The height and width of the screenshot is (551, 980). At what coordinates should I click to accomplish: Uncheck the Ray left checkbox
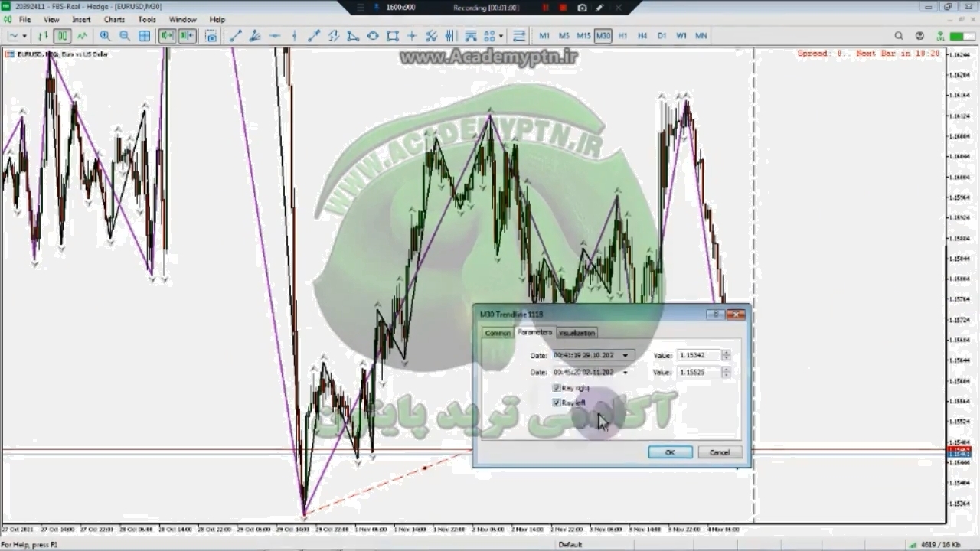pyautogui.click(x=557, y=403)
